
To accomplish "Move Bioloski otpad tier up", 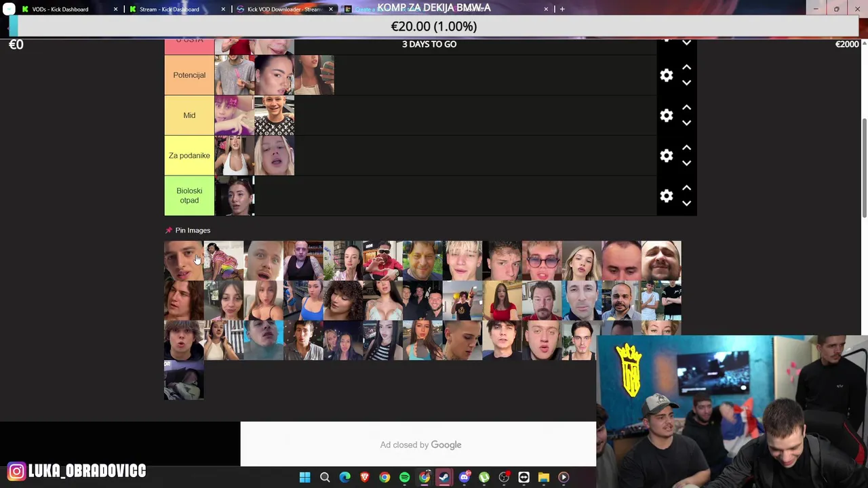I will coord(686,188).
